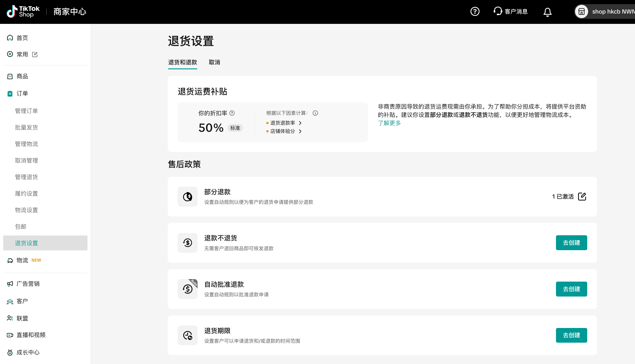Open the 物流 NEW sidebar menu
Image resolution: width=635 pixels, height=364 pixels.
click(23, 260)
